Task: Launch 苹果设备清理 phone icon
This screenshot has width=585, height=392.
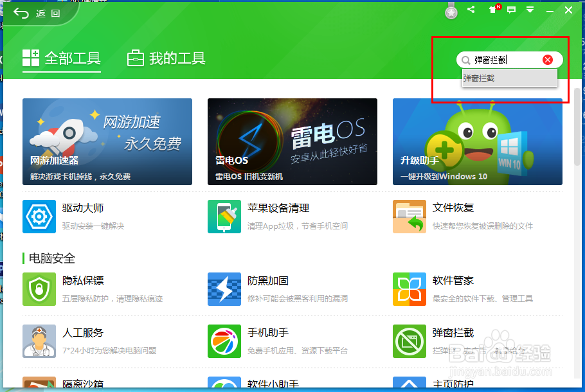Action: click(224, 217)
